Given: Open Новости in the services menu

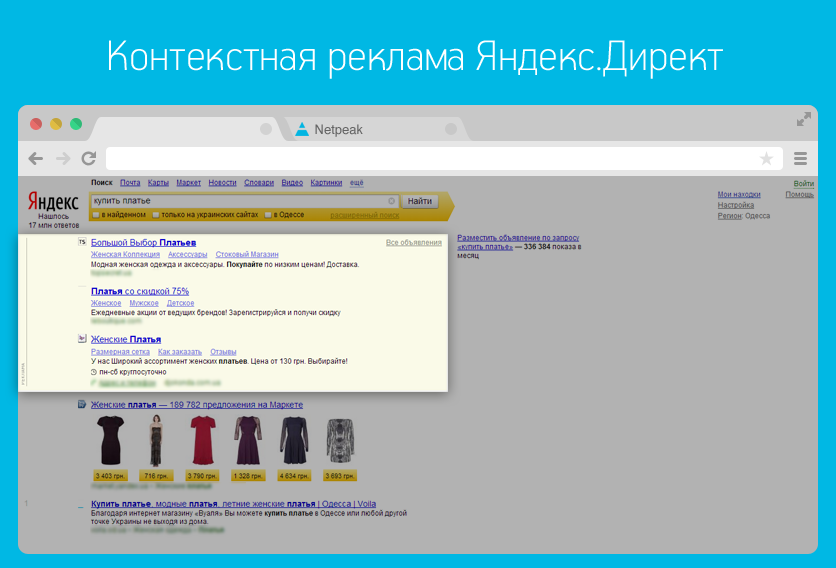Looking at the screenshot, I should click(x=222, y=182).
